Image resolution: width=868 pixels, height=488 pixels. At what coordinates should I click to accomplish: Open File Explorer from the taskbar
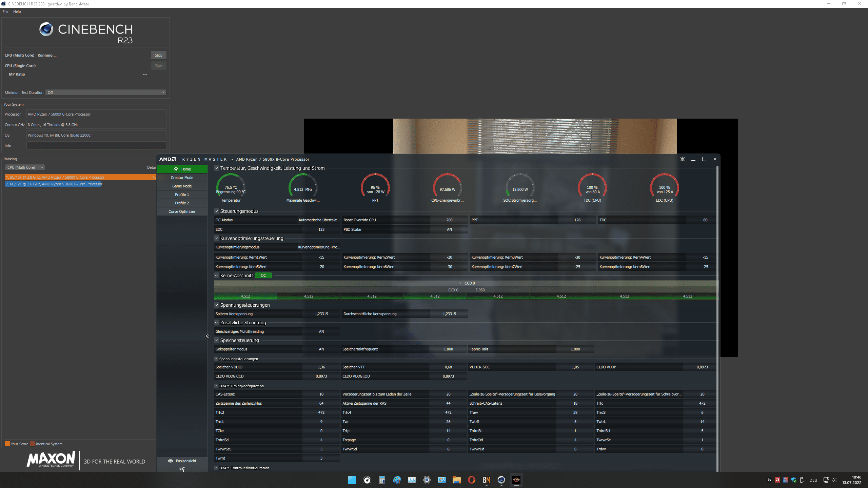(x=457, y=480)
